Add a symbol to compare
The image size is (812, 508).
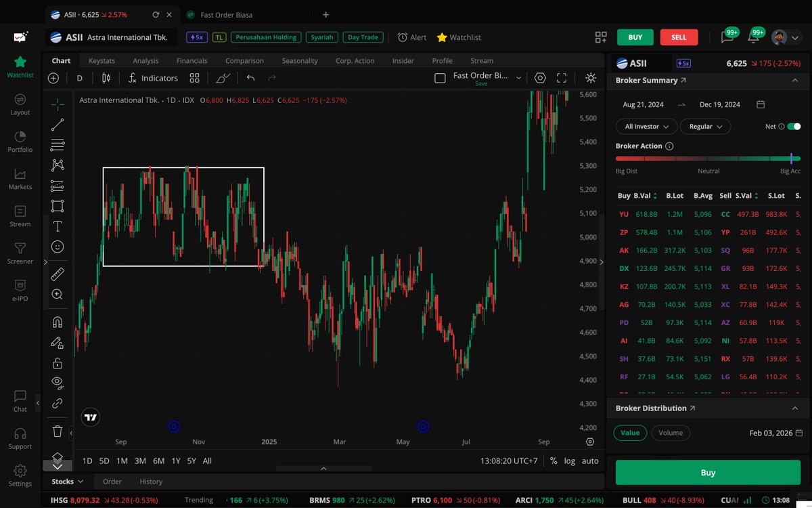(53, 78)
